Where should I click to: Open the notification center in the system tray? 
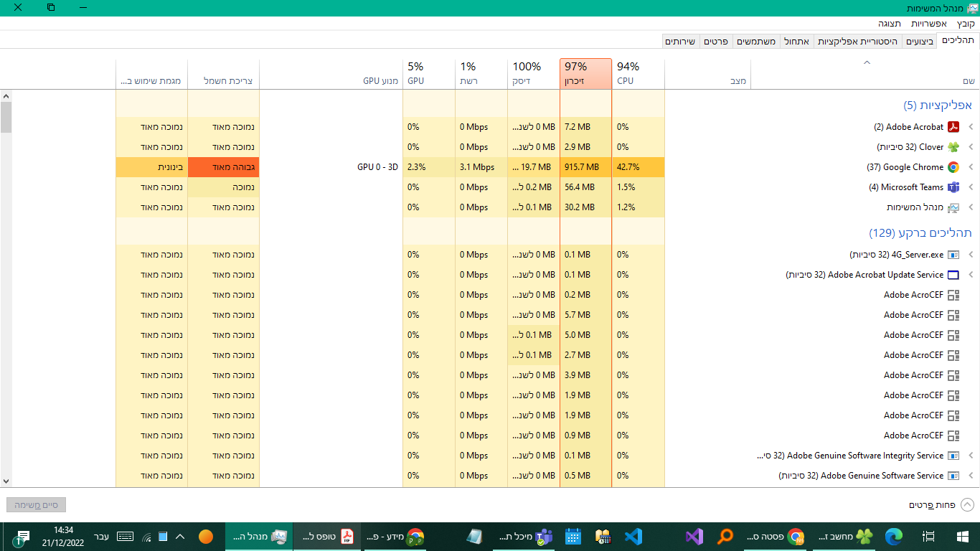point(21,537)
